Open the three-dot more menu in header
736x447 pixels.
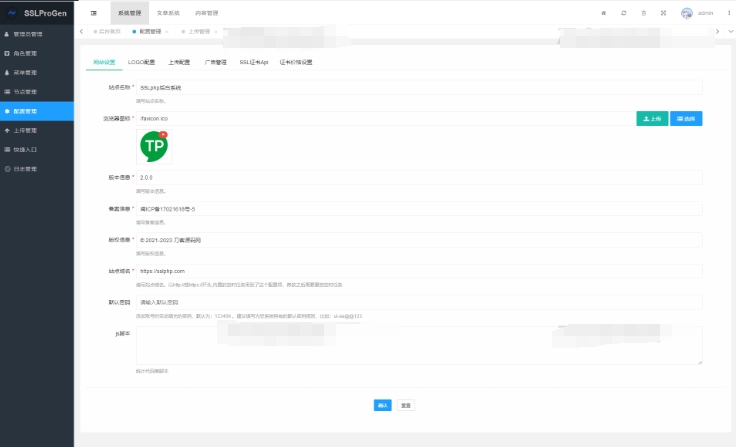(729, 13)
